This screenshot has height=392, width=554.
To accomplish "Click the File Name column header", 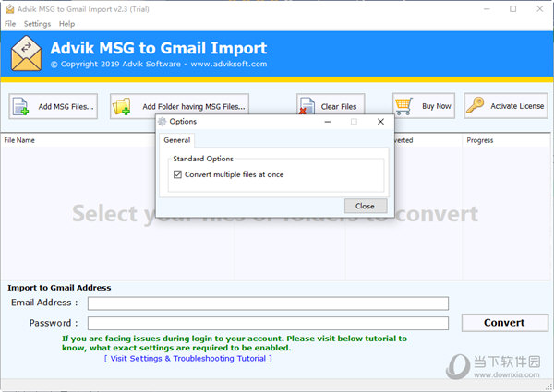I will (x=19, y=140).
